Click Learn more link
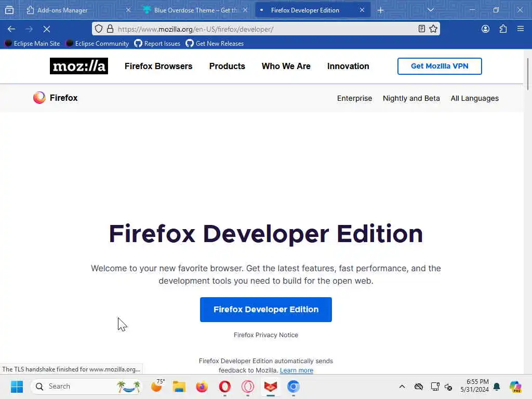This screenshot has width=532, height=399. click(297, 370)
